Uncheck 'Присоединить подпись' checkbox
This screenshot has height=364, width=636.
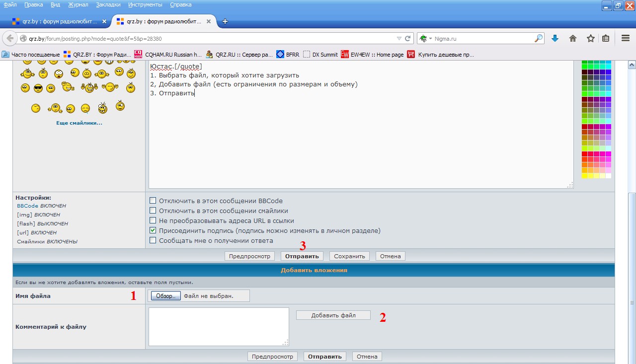point(153,231)
